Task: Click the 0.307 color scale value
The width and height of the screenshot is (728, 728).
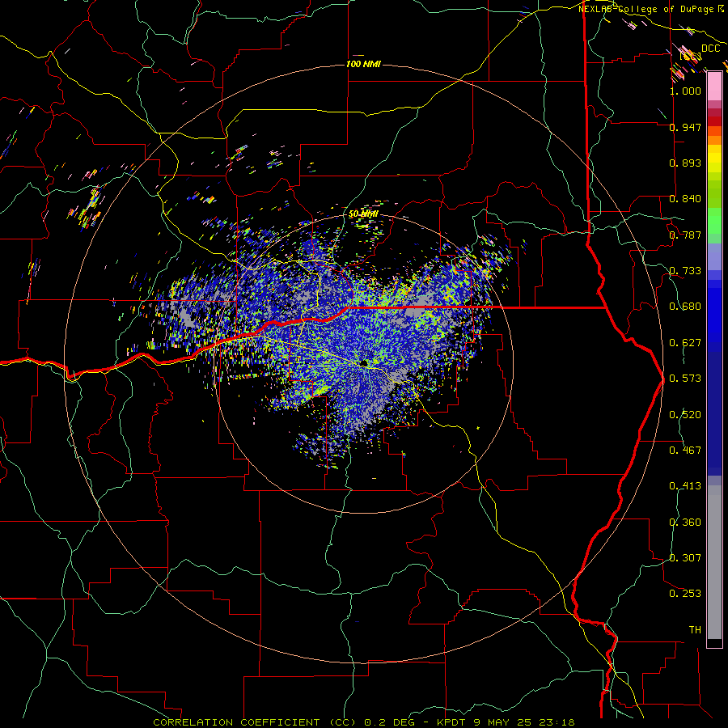Action: click(685, 558)
